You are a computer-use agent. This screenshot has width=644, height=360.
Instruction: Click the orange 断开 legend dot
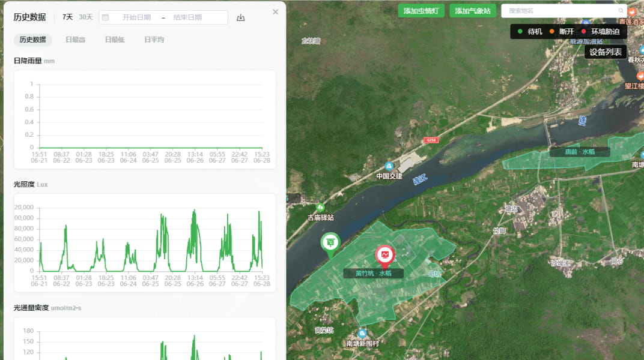coord(551,32)
